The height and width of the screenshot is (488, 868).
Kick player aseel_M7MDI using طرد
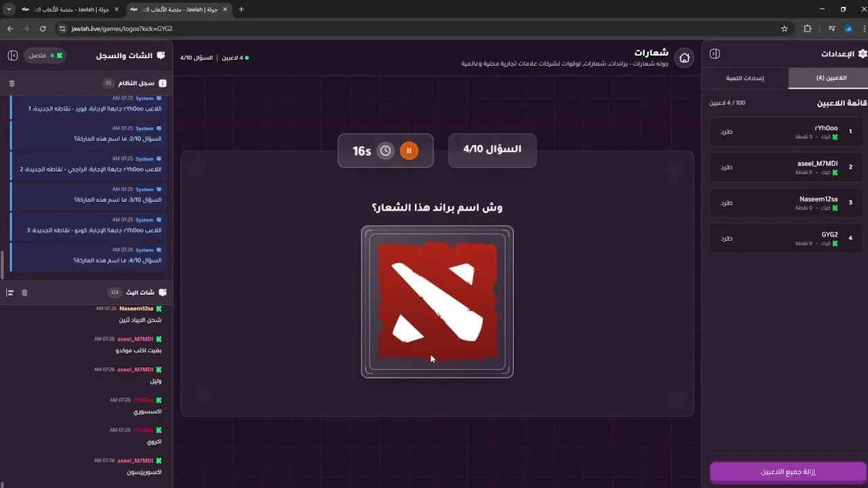[x=726, y=167]
